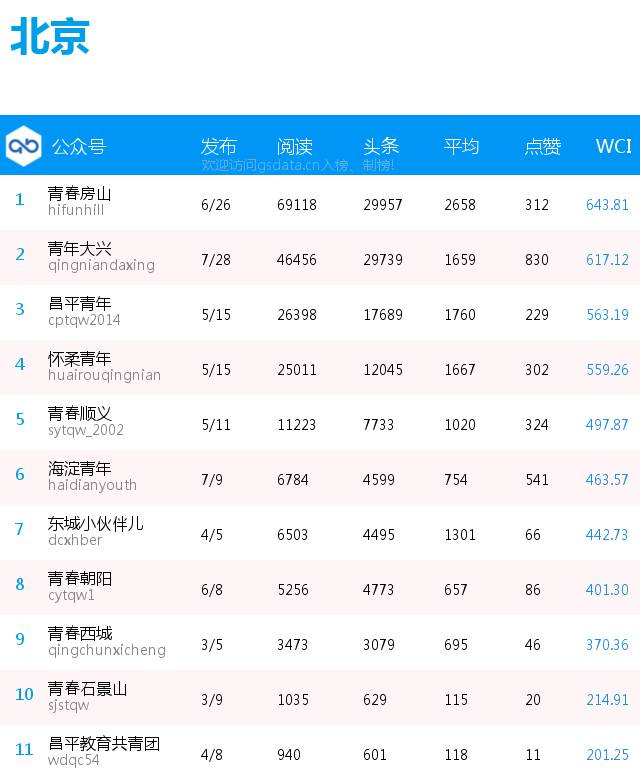Select the 昌平青年 account link

click(79, 303)
